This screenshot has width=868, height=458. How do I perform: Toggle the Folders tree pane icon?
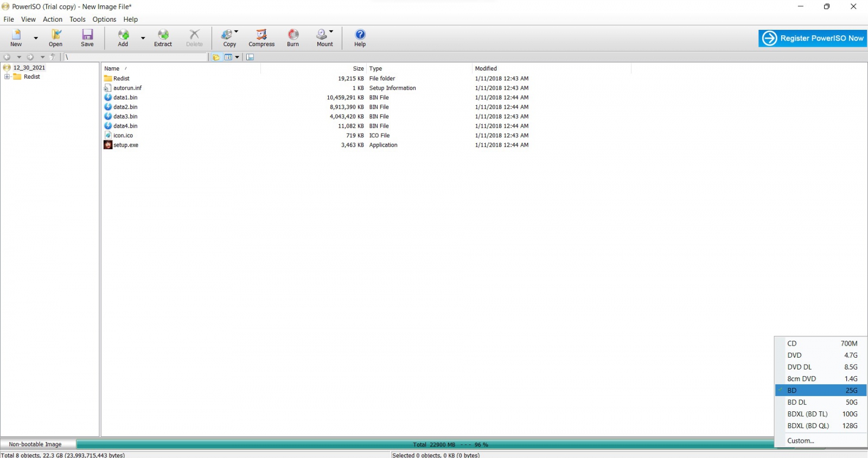tap(216, 57)
